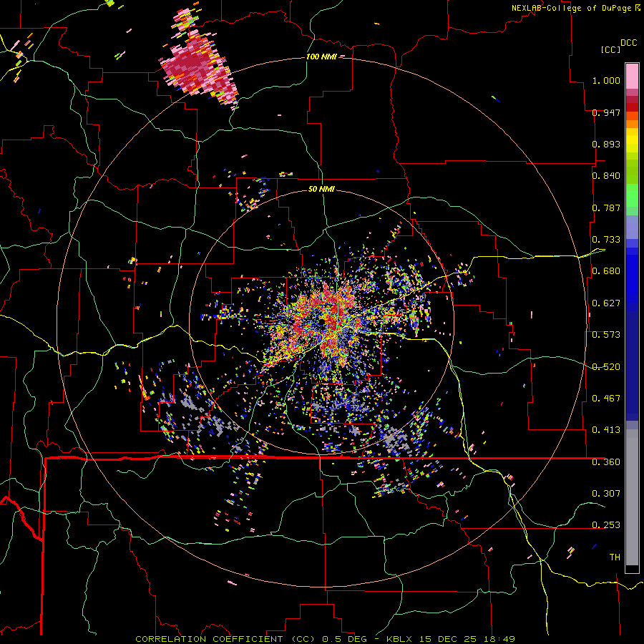This screenshot has width=644, height=644.
Task: Click the 0.573 color scale value
Action: click(x=606, y=335)
